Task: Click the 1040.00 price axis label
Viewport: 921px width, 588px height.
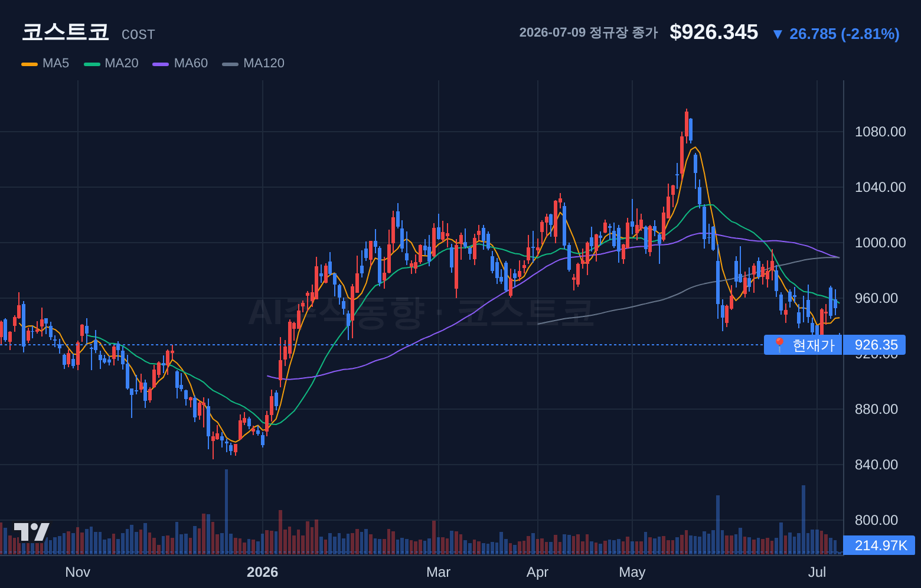Action: pos(880,187)
